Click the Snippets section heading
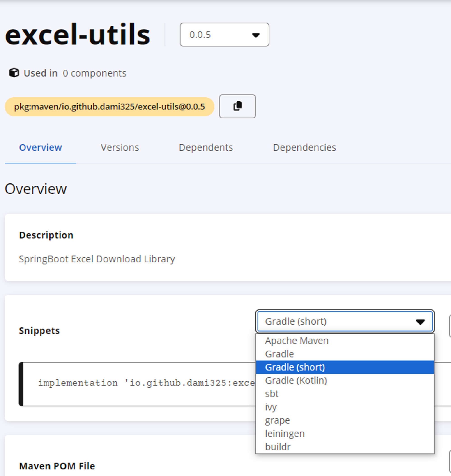451x476 pixels. (39, 331)
